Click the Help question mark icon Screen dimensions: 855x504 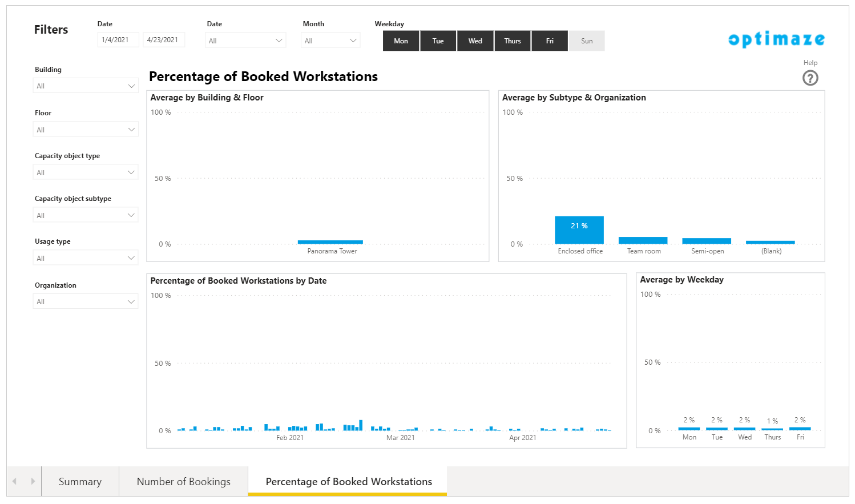tap(810, 78)
